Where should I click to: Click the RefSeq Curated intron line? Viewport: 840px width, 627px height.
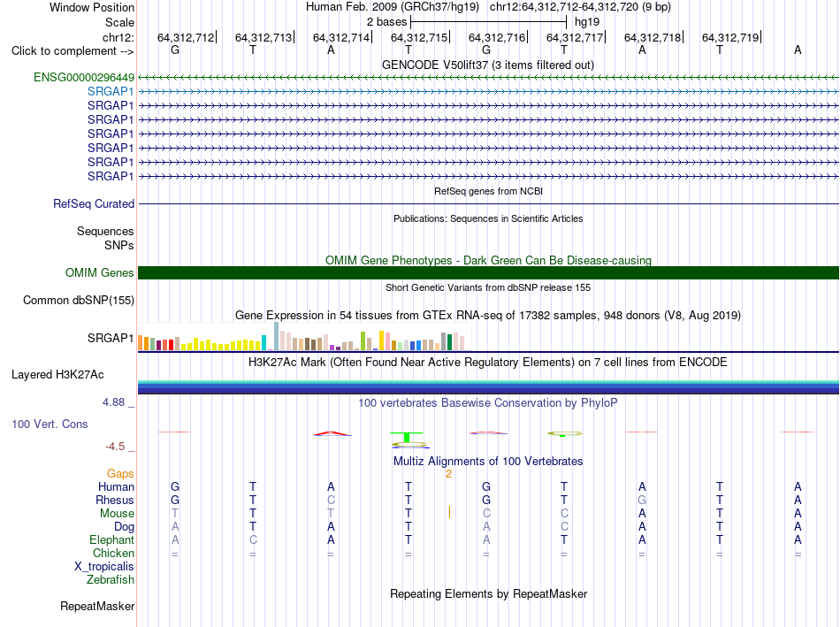click(488, 204)
